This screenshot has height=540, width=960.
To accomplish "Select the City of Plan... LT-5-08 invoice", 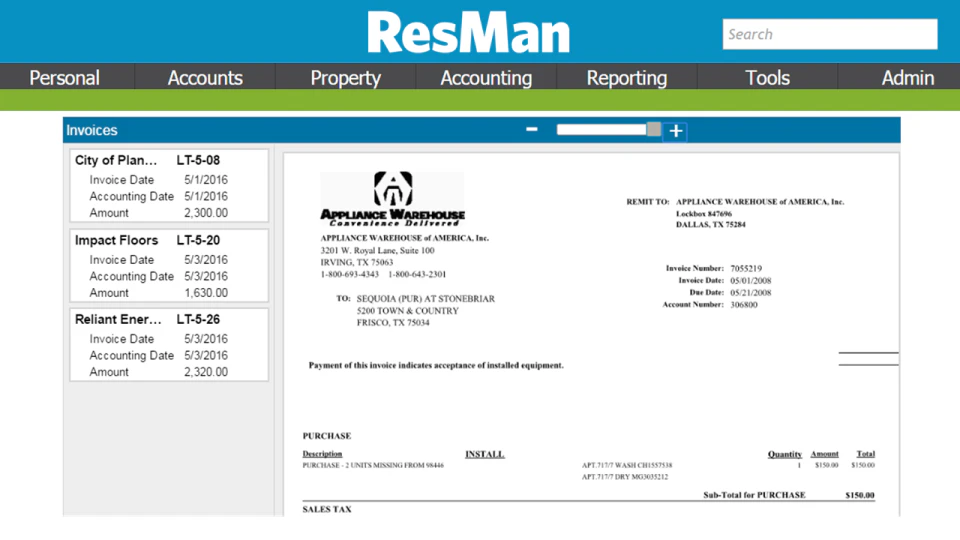I will click(169, 186).
